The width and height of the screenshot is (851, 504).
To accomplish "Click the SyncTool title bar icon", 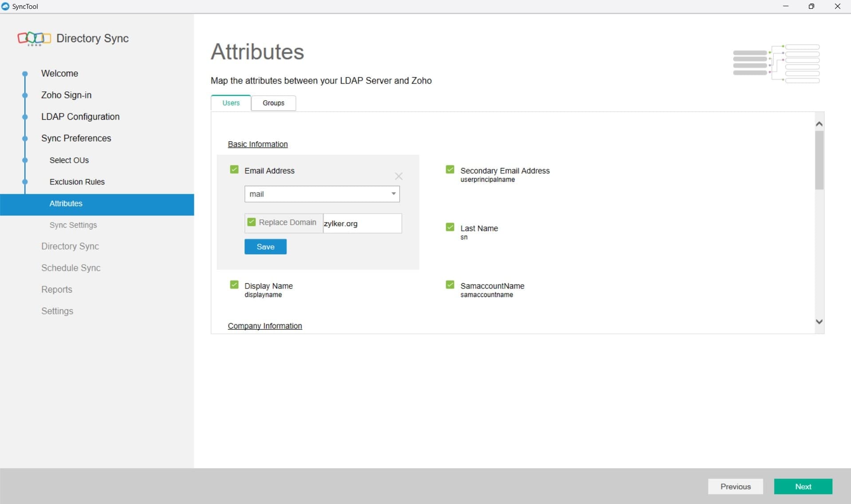I will coord(5,6).
